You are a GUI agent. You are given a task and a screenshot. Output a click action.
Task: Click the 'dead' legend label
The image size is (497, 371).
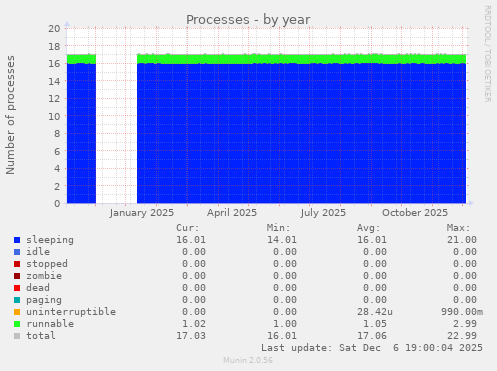coord(38,288)
